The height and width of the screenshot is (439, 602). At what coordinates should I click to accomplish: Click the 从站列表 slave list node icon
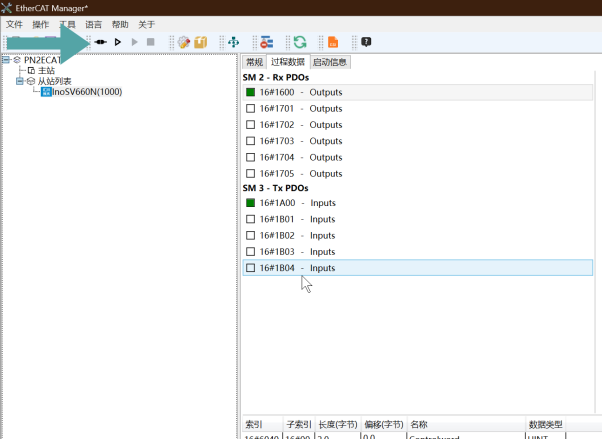tap(31, 81)
